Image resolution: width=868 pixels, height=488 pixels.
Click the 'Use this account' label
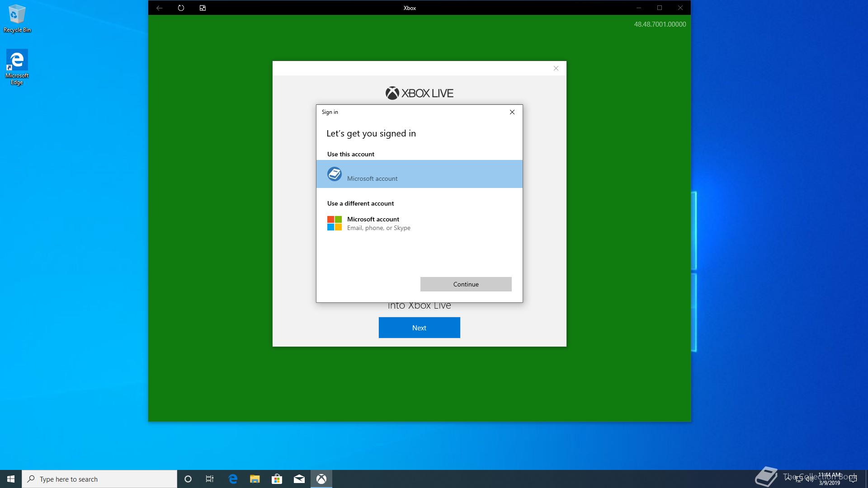351,154
